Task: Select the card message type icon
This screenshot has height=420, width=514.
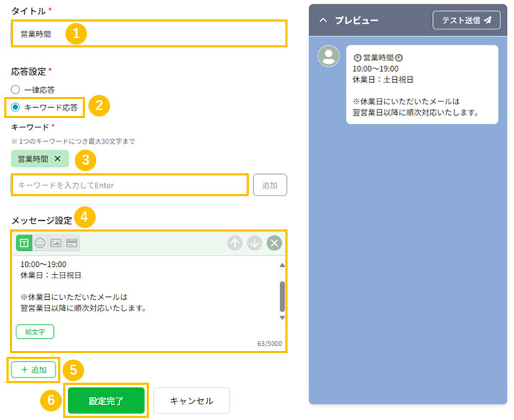Action: 72,243
